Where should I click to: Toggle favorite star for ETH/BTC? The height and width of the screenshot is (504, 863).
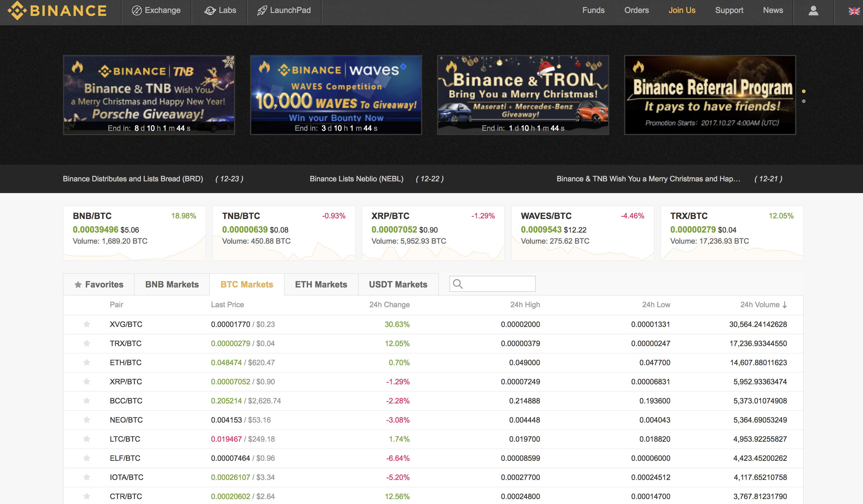click(x=87, y=362)
